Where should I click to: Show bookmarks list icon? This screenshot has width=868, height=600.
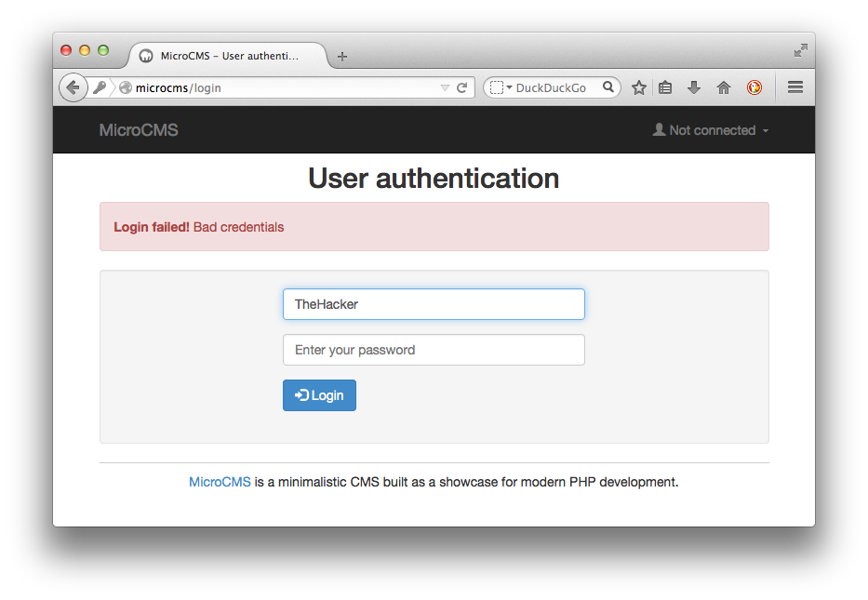click(665, 87)
